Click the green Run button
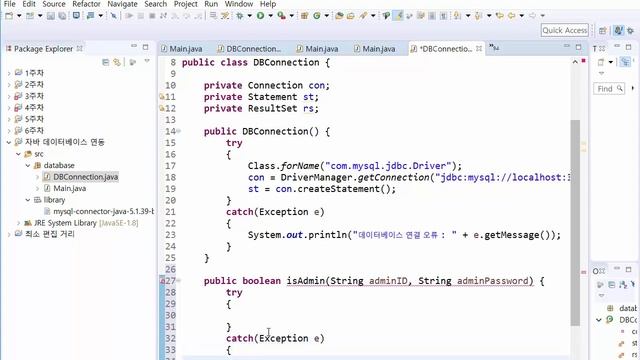 pos(260,16)
